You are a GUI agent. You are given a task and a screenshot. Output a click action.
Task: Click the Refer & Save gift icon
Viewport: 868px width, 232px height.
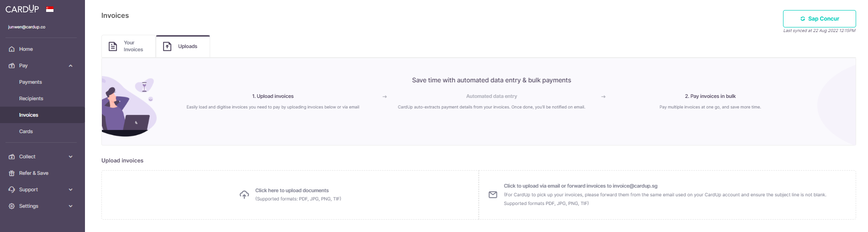12,173
